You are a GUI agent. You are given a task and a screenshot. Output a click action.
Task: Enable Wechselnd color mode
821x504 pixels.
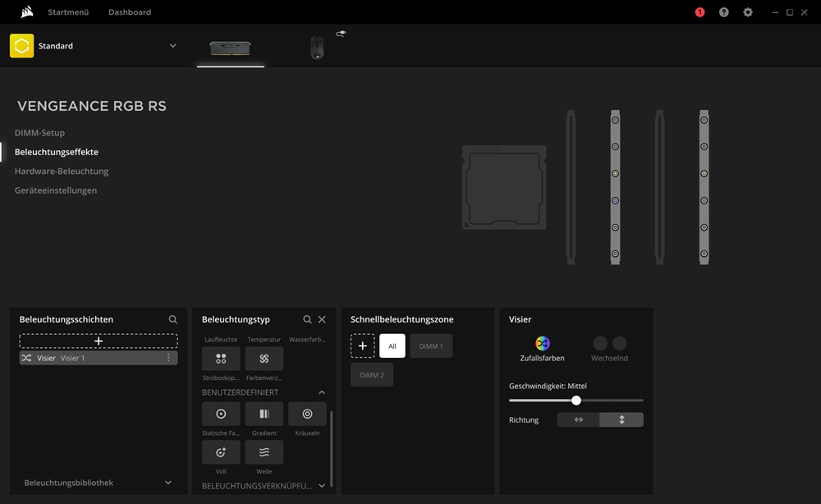(x=609, y=348)
